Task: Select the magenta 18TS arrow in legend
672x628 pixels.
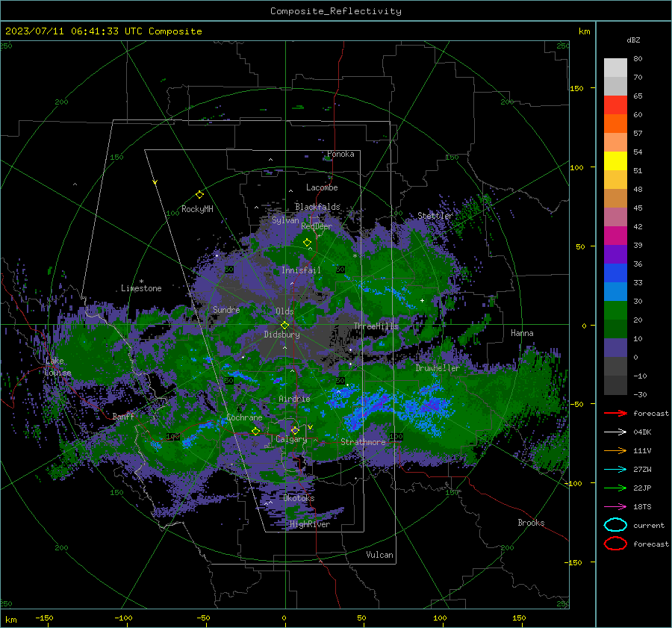Action: 615,507
